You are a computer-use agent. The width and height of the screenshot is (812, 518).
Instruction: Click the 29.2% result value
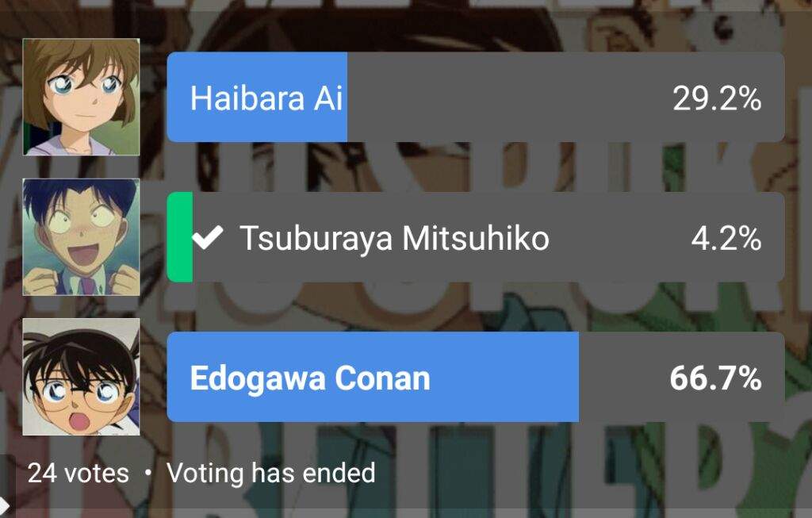tap(717, 98)
